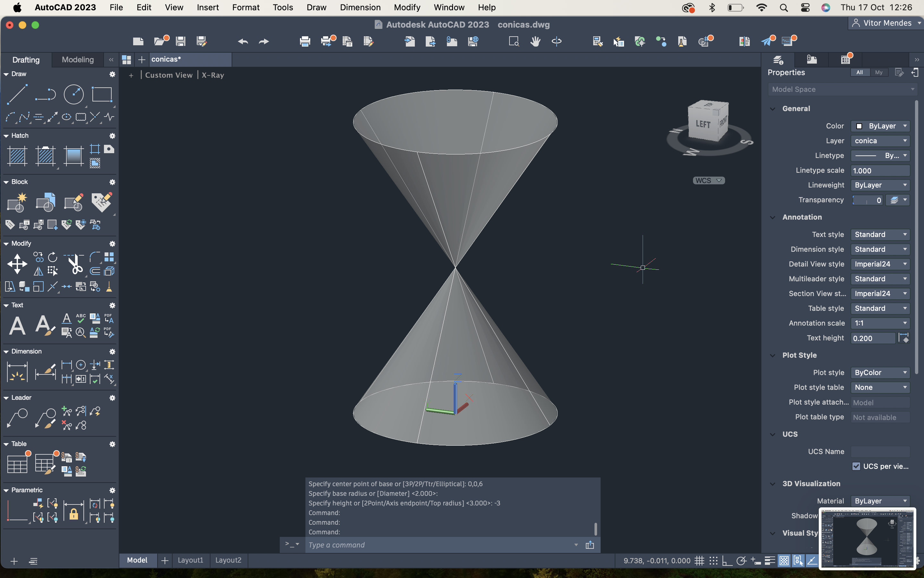
Task: Click the Undo arrow in toolbar
Action: point(243,41)
